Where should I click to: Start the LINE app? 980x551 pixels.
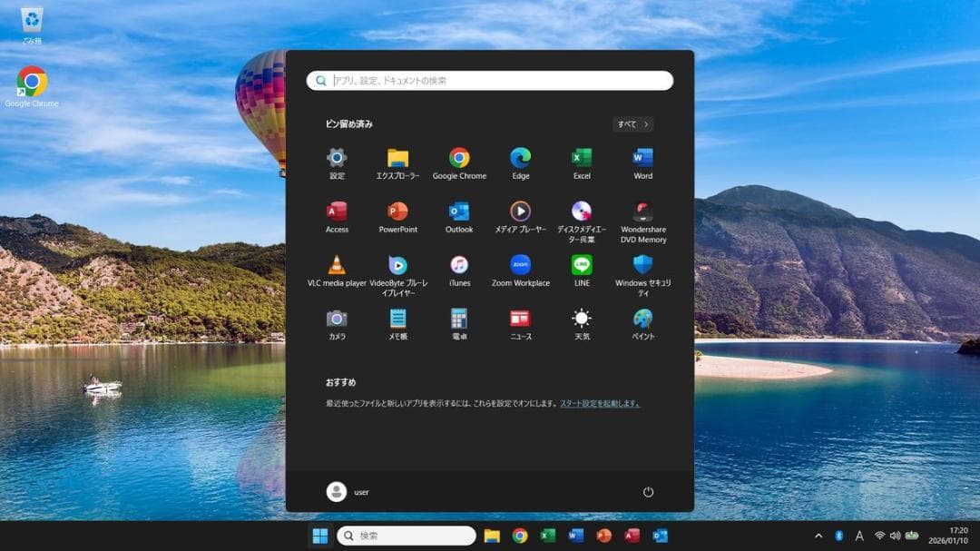tap(581, 264)
